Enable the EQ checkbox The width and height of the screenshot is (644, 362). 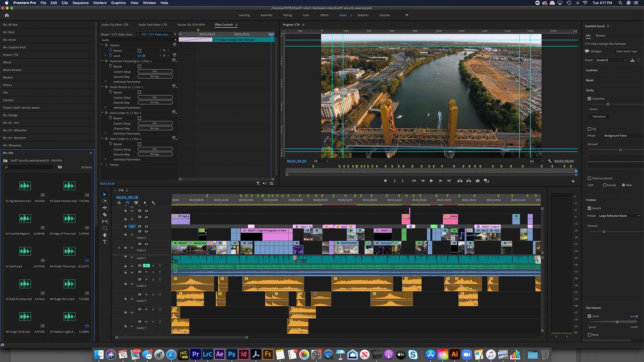coord(589,129)
